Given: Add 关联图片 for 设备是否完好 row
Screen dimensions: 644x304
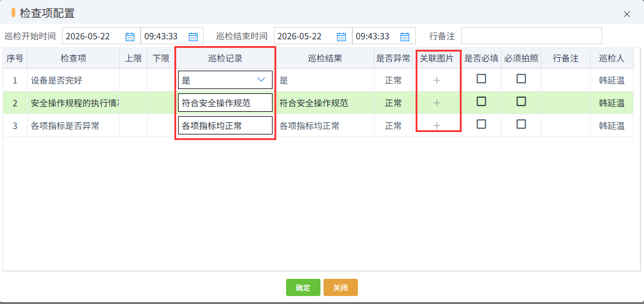Looking at the screenshot, I should (437, 80).
